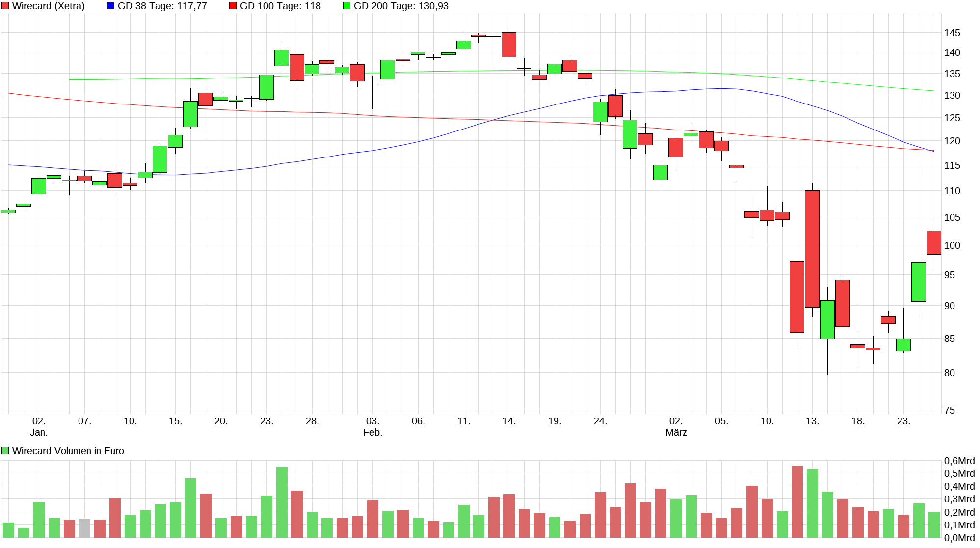The width and height of the screenshot is (980, 548).
Task: Click the 75 price axis label
Action: tap(949, 410)
